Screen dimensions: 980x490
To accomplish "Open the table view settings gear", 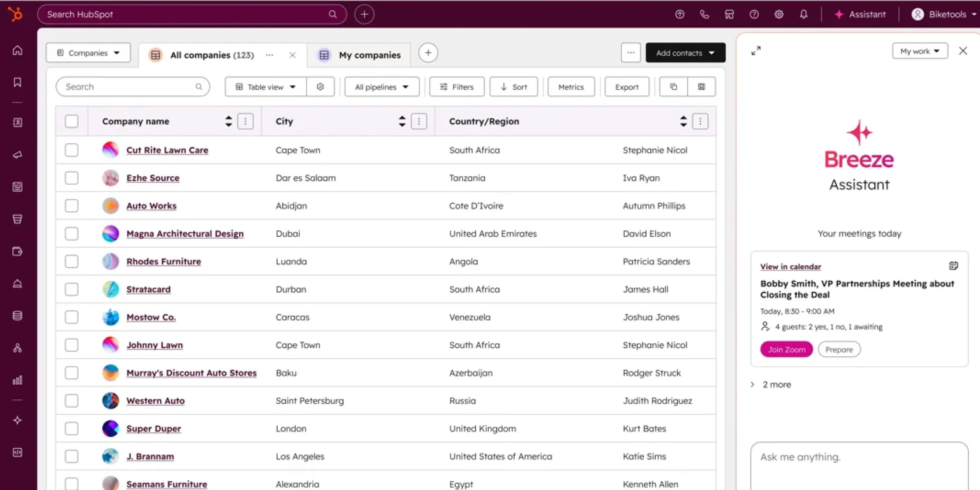I will point(320,87).
